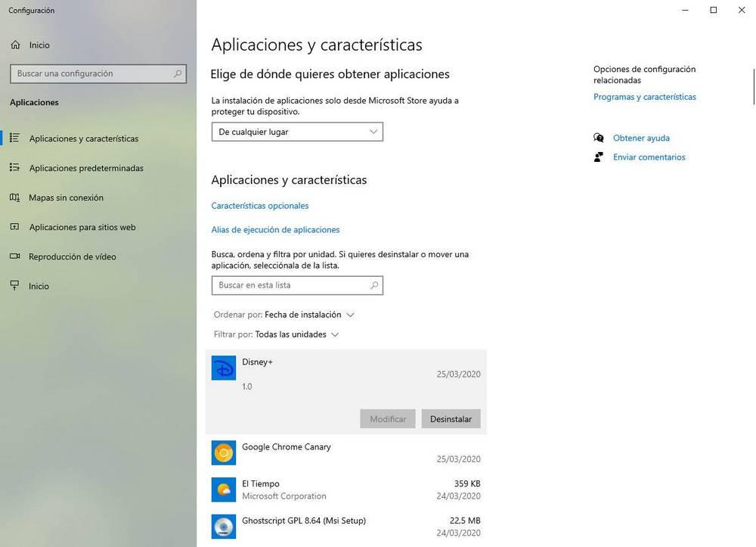Click the vertical scrollbar thumb

tap(754, 87)
